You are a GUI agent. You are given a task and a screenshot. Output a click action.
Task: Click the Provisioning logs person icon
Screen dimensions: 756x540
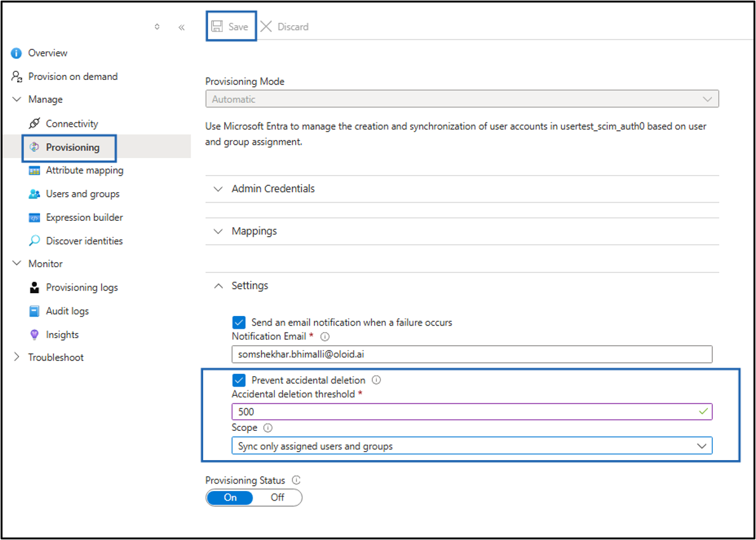[34, 288]
